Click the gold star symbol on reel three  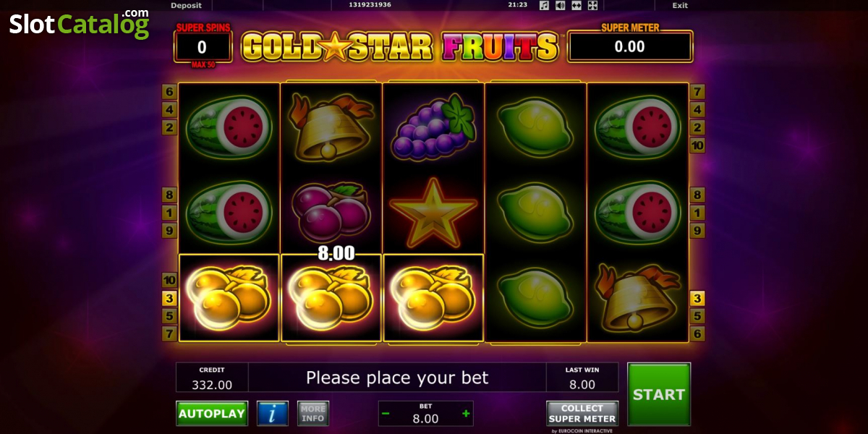click(x=433, y=213)
